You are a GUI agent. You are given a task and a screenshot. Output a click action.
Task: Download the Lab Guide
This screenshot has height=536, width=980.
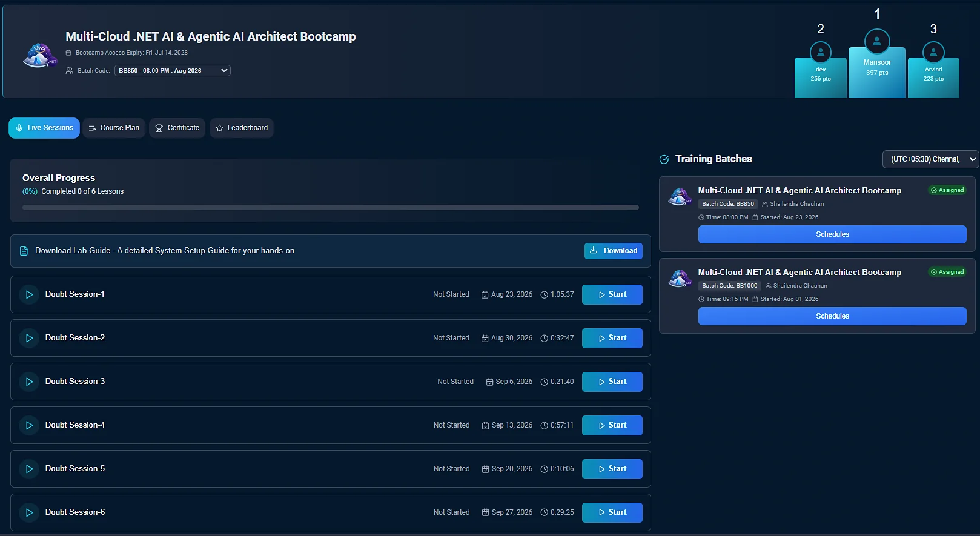tap(614, 251)
